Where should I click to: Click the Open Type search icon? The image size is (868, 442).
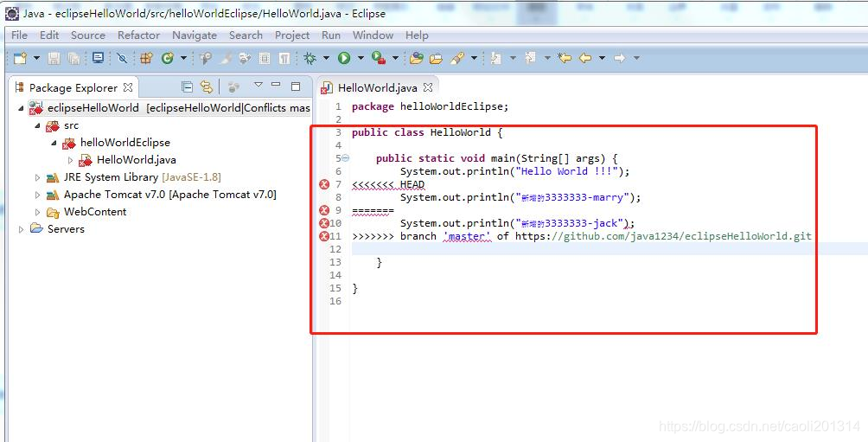(206, 58)
